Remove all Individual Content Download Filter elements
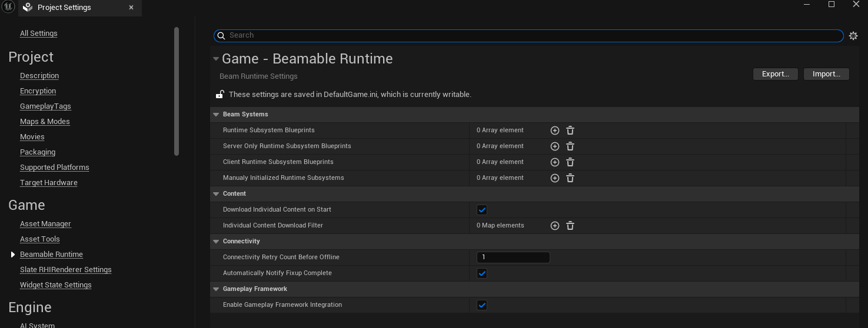 (x=570, y=226)
